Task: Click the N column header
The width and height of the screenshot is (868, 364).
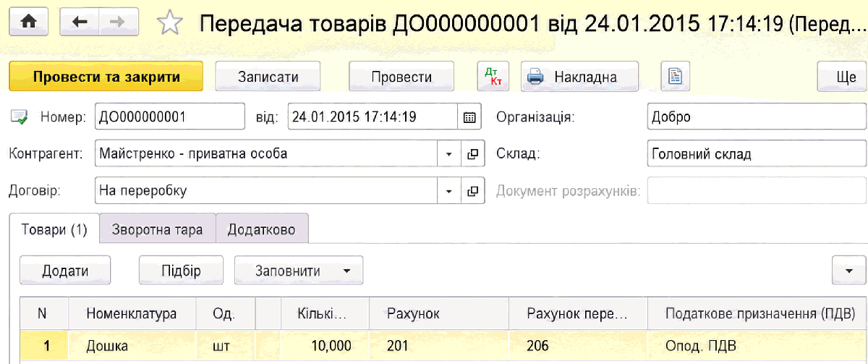Action: click(x=43, y=313)
